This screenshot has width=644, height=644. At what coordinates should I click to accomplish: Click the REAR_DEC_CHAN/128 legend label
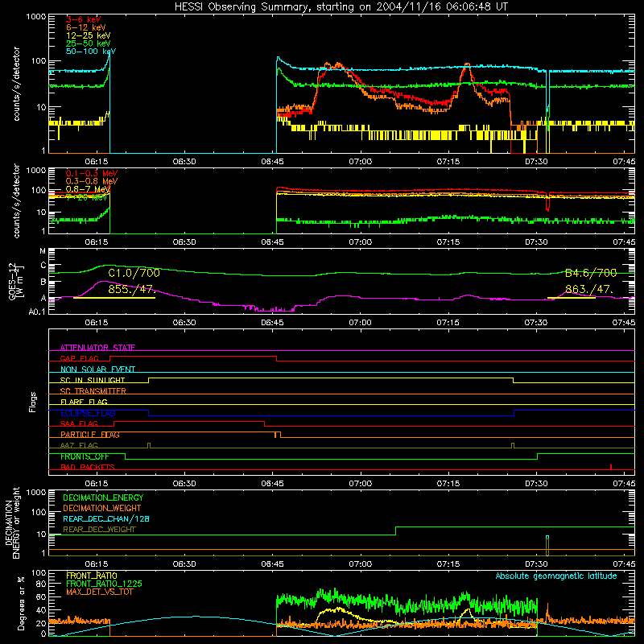(x=106, y=518)
